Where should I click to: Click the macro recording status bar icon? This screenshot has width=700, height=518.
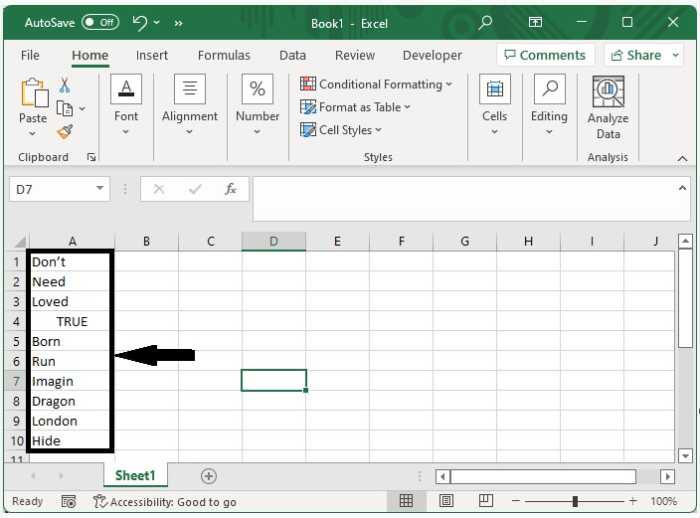pyautogui.click(x=68, y=501)
